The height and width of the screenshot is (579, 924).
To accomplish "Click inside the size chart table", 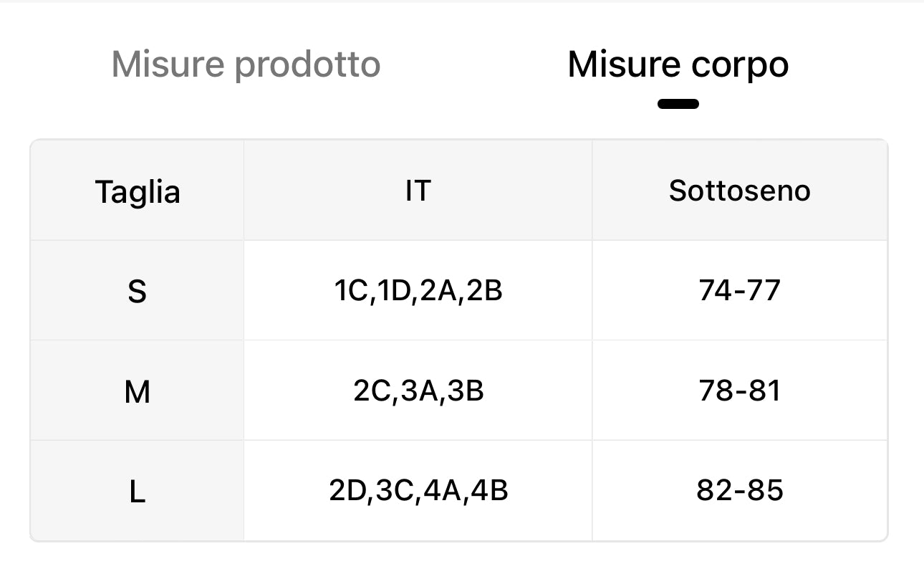I will pos(458,340).
